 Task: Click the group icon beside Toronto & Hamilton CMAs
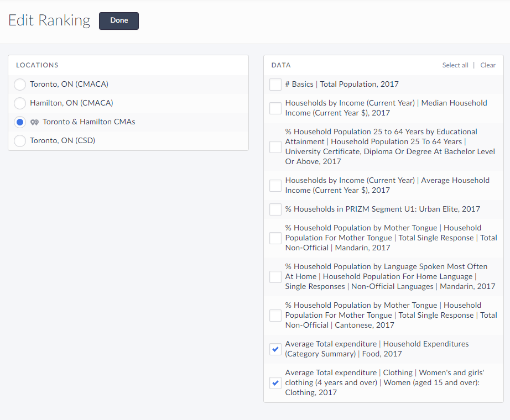point(34,122)
